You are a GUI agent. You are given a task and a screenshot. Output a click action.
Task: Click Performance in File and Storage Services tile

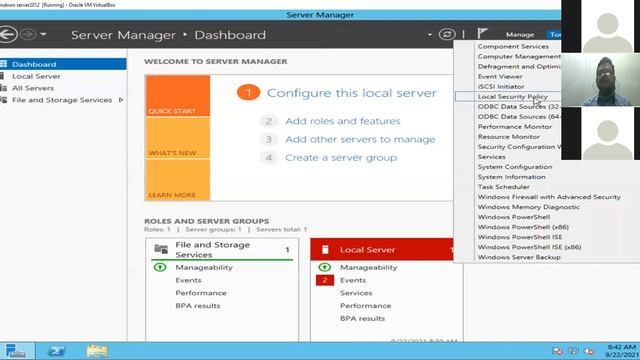point(201,293)
